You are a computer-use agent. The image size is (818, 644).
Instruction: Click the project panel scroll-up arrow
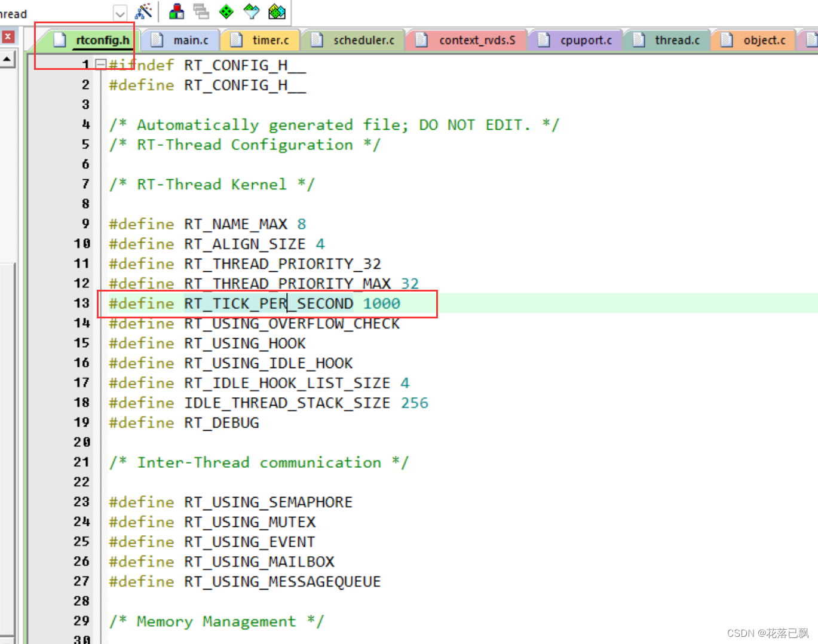click(7, 59)
